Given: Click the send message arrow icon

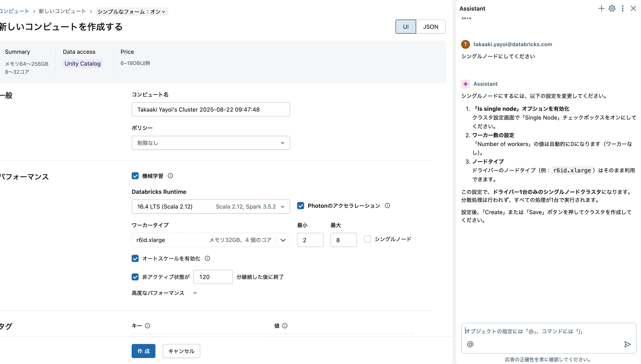Looking at the screenshot, I should 627,344.
